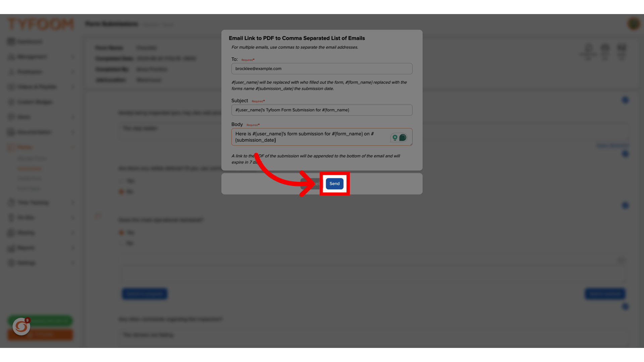Expand the Management sidebar section chevron
This screenshot has height=362, width=644.
(x=73, y=57)
